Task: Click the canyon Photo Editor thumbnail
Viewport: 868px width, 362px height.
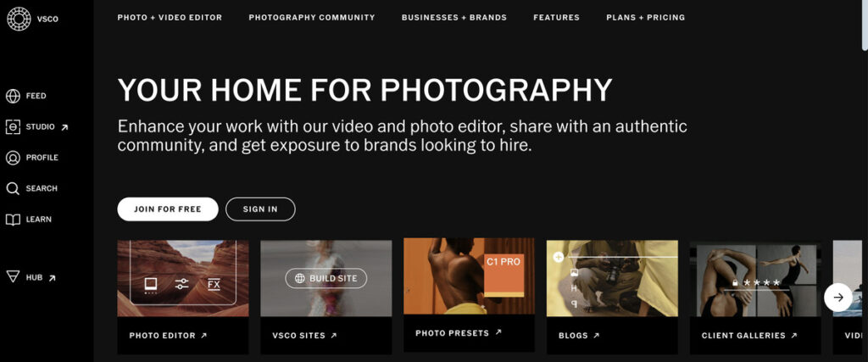Action: (x=183, y=278)
